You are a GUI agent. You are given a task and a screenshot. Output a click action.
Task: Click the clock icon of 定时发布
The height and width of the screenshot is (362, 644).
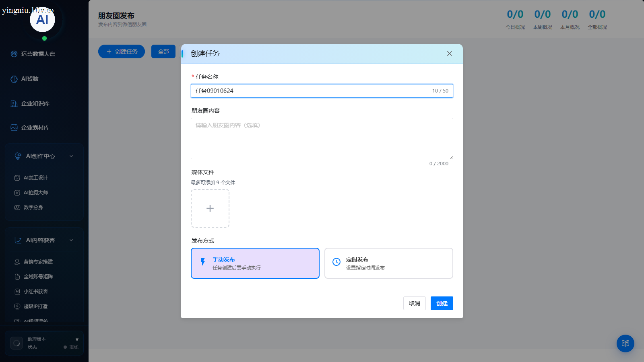pos(336,262)
